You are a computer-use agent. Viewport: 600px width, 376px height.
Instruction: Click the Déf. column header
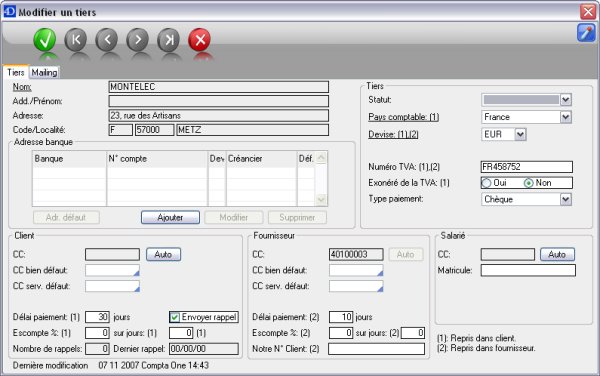307,159
